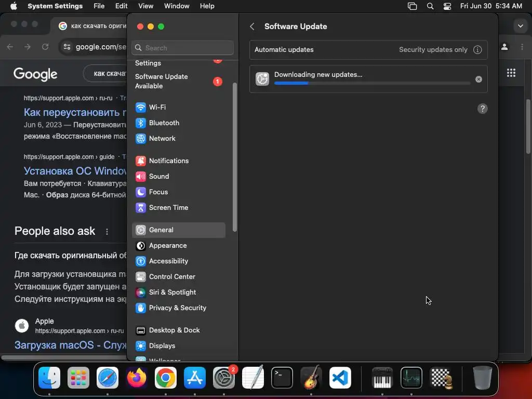Open TextEdit from the Dock

[253, 378]
